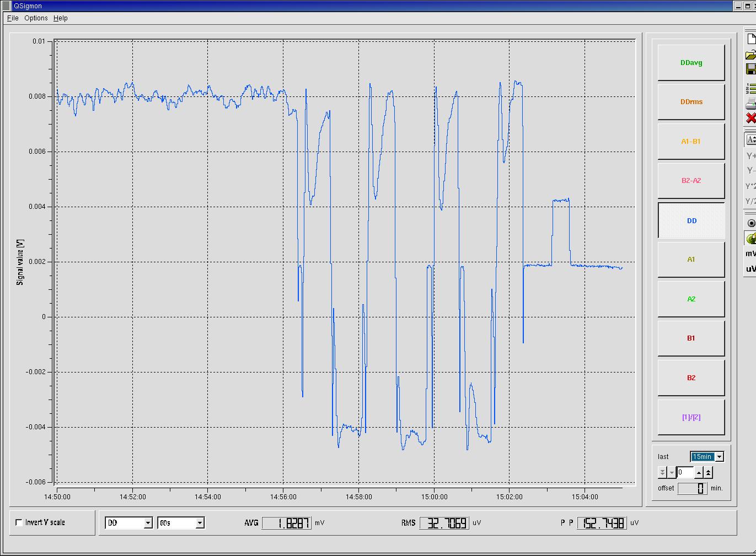The image size is (756, 556).
Task: Expand the last 15min time range dropdown
Action: [x=719, y=457]
